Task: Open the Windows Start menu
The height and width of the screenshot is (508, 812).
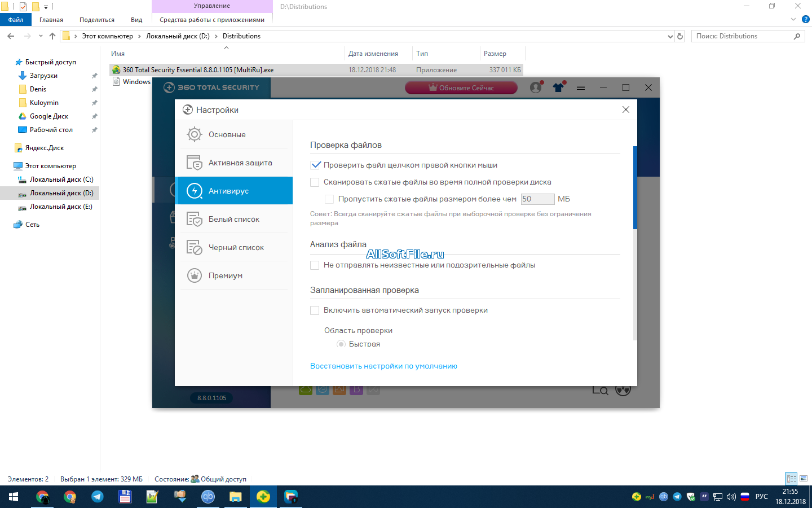Action: [x=14, y=497]
